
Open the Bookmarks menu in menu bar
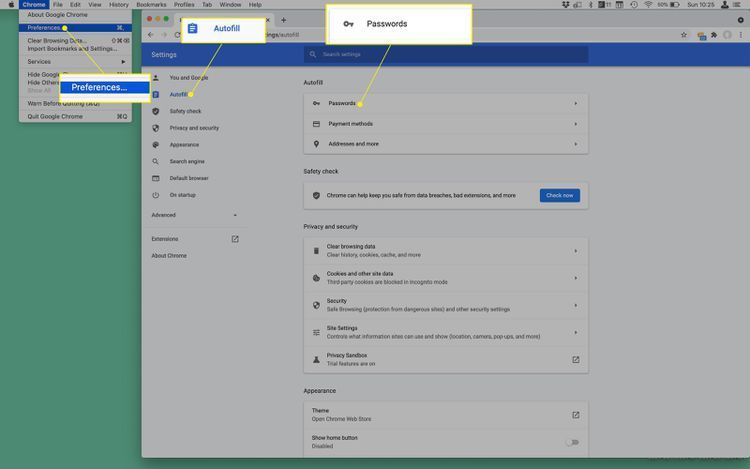click(x=151, y=5)
